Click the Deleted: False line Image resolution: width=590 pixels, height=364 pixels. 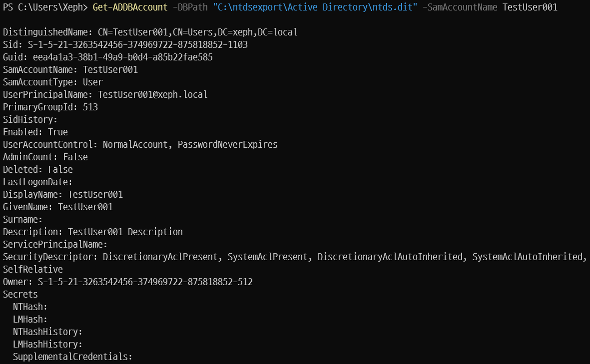[x=38, y=169]
